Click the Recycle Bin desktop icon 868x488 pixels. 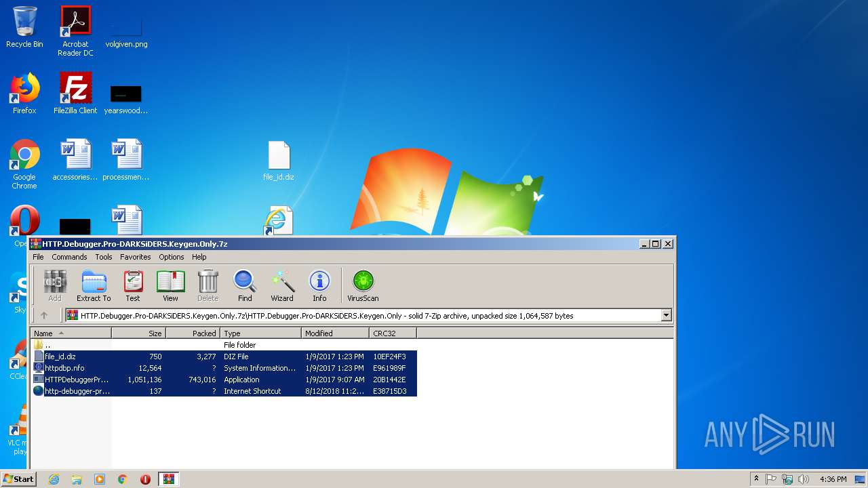coord(24,27)
